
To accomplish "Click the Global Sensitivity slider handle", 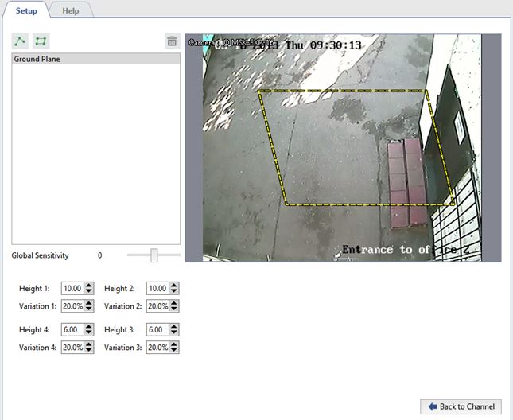I will [154, 255].
